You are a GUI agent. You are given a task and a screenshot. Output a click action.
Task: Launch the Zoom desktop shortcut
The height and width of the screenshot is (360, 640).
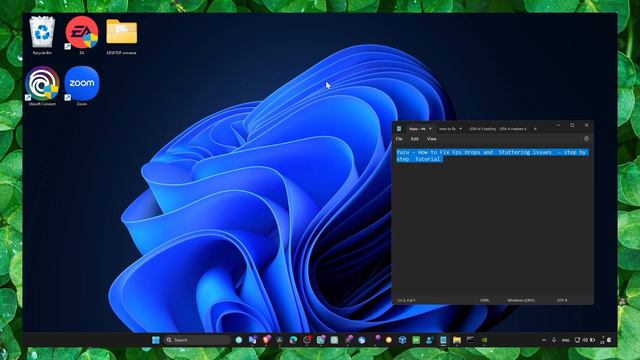(82, 86)
